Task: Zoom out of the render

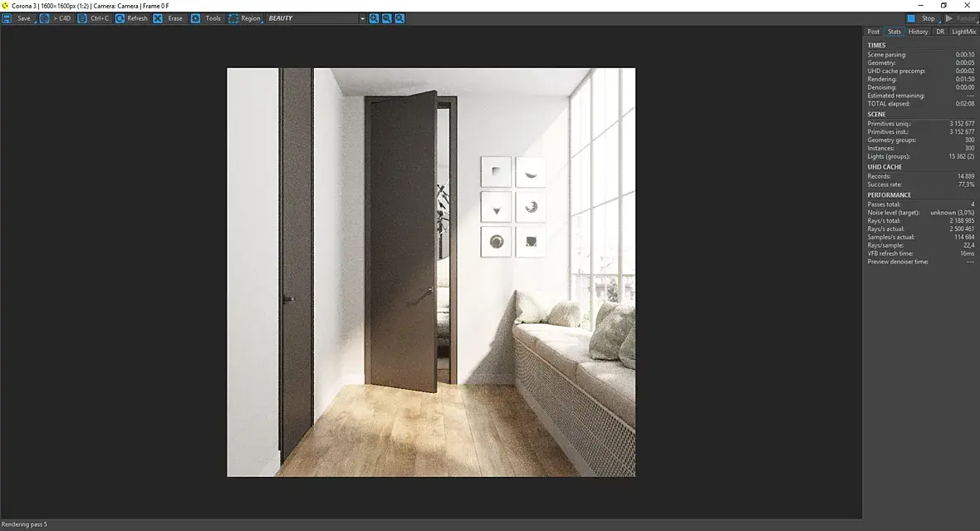Action: pos(387,19)
